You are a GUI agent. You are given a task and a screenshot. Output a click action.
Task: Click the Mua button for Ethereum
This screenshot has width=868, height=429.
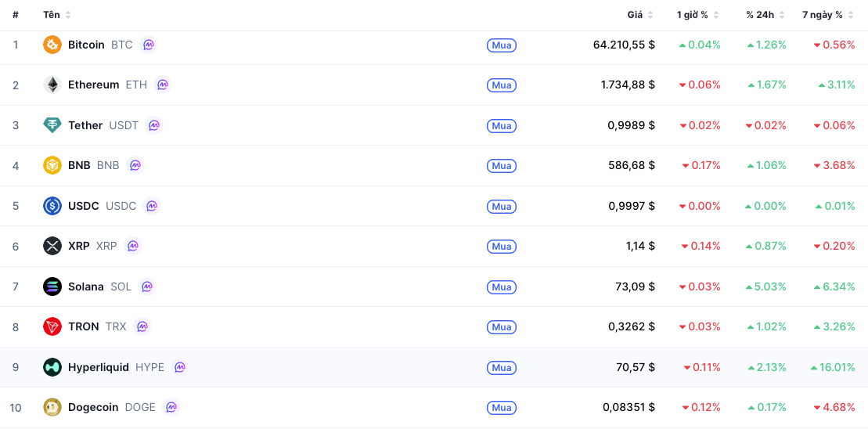tap(502, 85)
